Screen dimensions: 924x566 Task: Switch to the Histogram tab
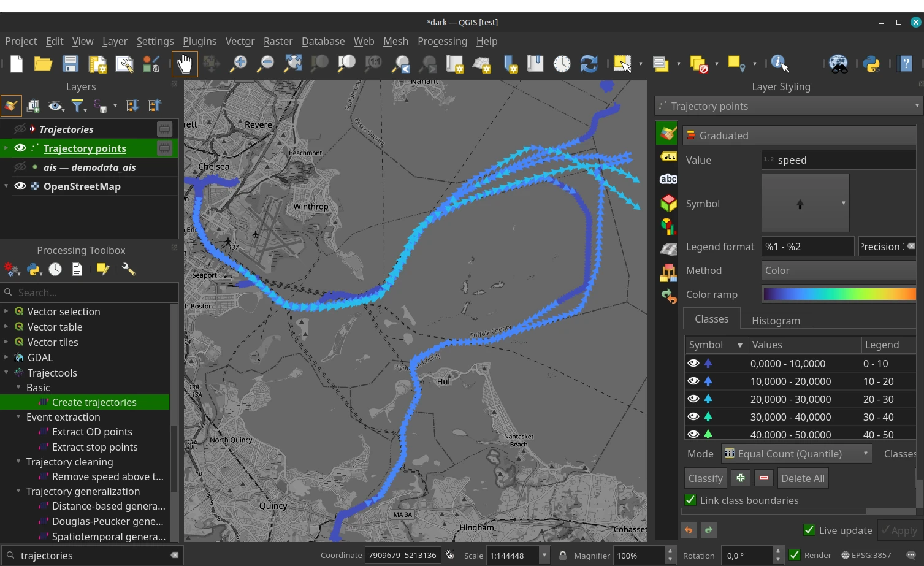coord(775,319)
